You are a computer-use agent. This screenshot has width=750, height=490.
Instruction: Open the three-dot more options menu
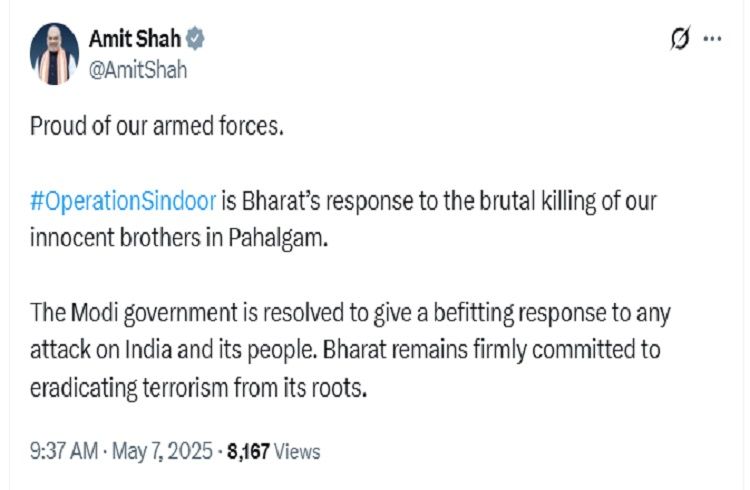712,38
